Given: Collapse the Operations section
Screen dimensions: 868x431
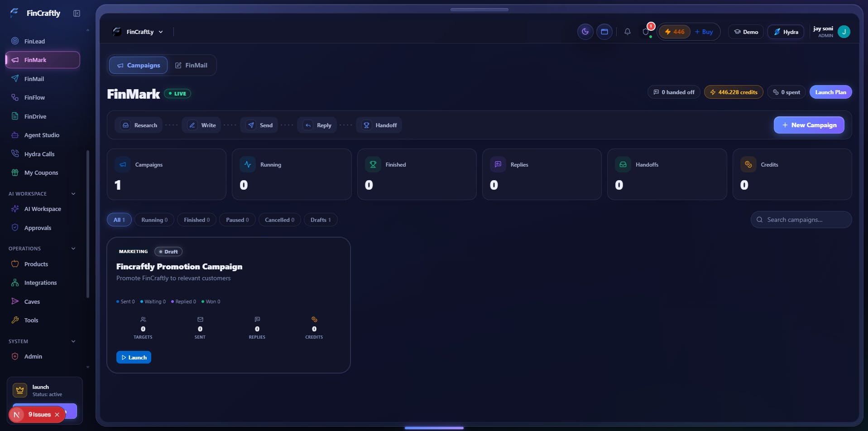Looking at the screenshot, I should [x=73, y=249].
